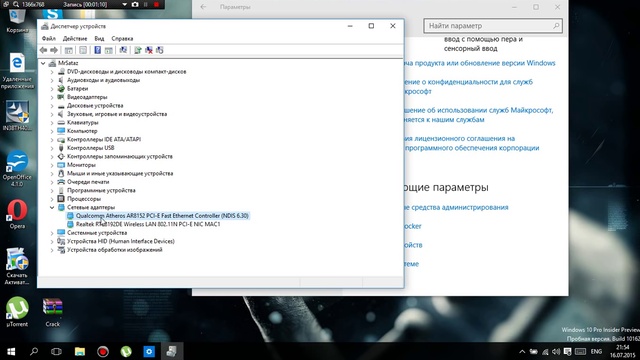This screenshot has width=640, height=360.
Task: Open the Скачать Активат... desktop icon
Action: coord(17,266)
